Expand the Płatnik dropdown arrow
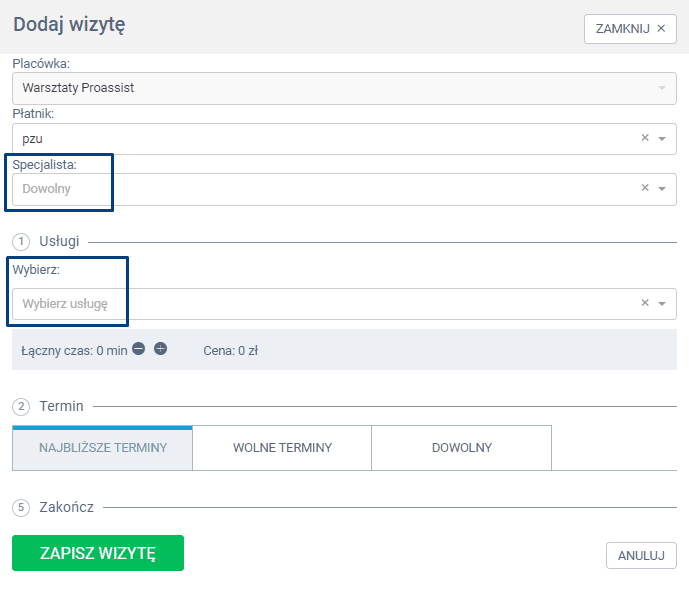The height and width of the screenshot is (611, 689). point(662,139)
